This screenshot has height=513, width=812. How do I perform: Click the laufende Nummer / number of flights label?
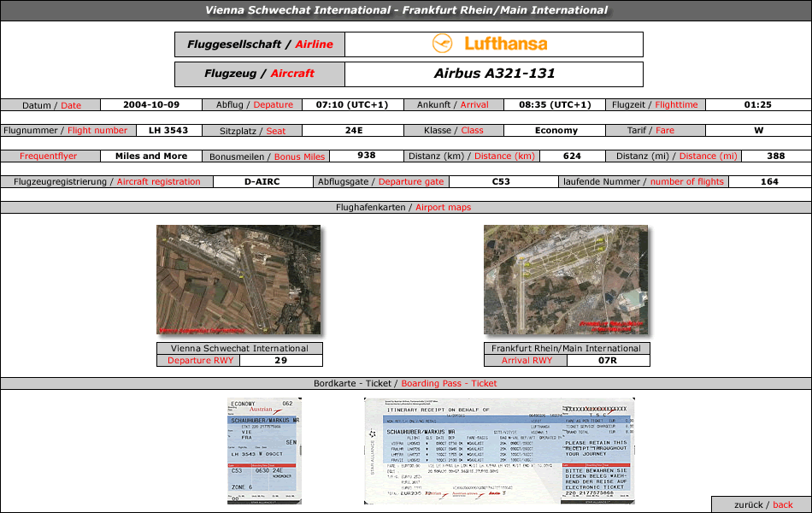(644, 182)
